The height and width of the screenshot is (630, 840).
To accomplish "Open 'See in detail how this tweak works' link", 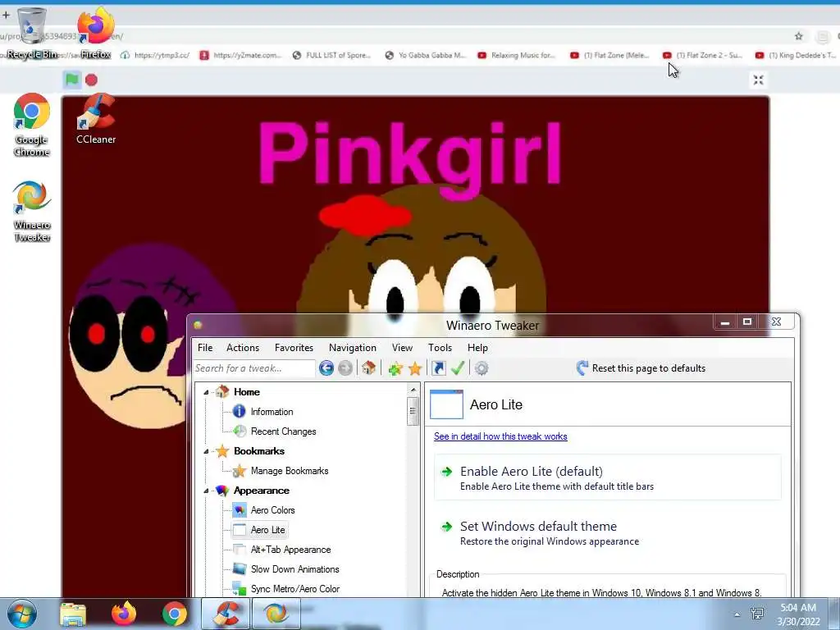I will (x=500, y=436).
